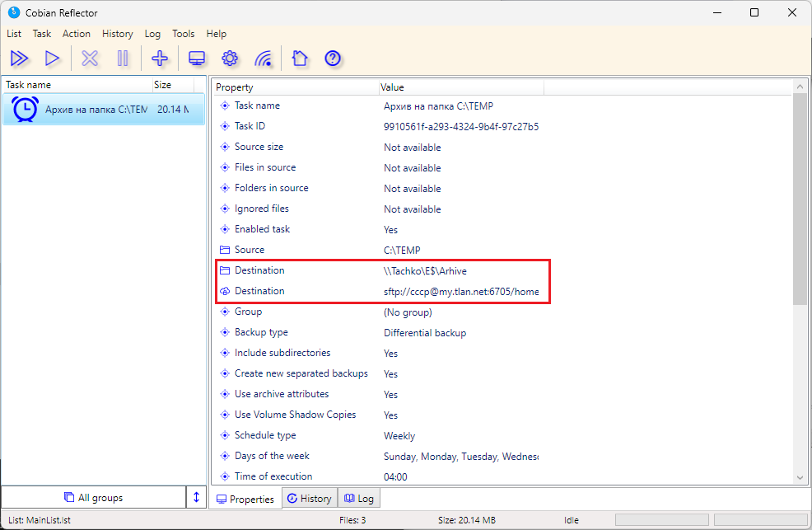The image size is (812, 530).
Task: Run selected task play icon
Action: (52, 59)
